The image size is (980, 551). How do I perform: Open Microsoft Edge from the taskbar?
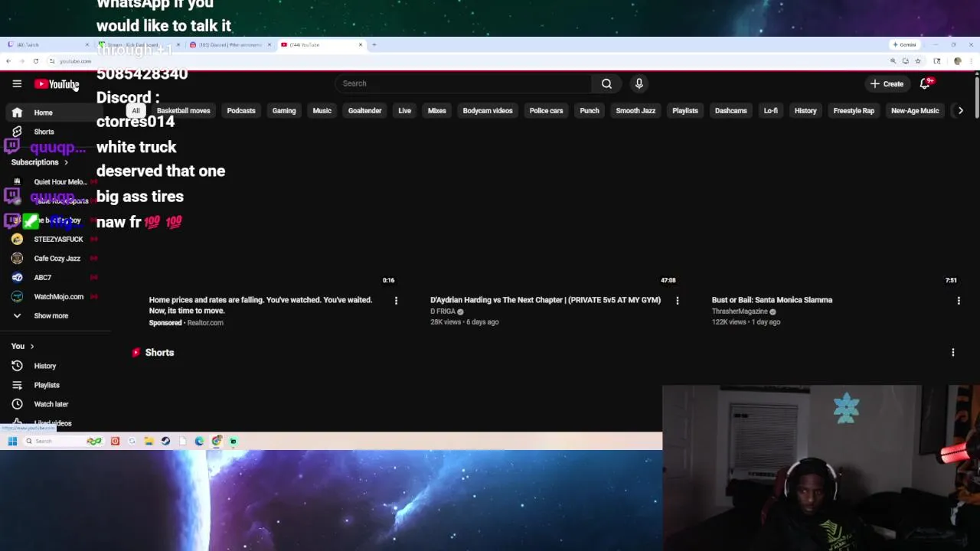click(x=199, y=442)
